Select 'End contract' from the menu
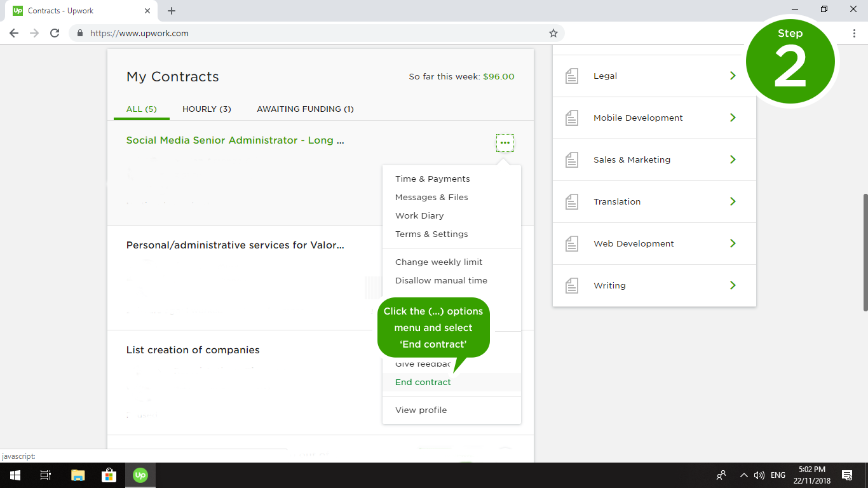 (423, 382)
